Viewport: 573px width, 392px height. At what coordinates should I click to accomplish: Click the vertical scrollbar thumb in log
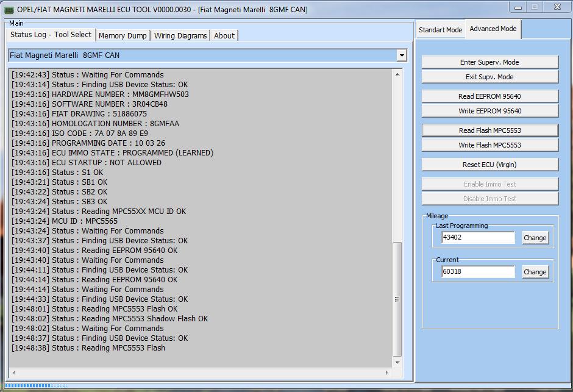pos(397,299)
